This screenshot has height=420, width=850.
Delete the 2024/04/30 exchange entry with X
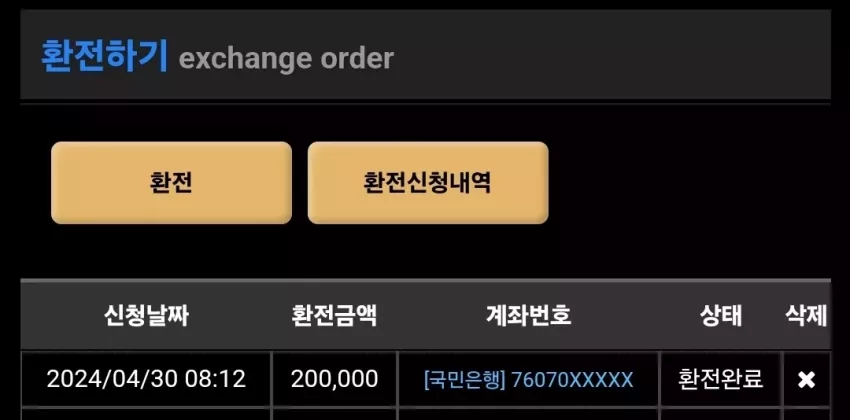pyautogui.click(x=806, y=380)
